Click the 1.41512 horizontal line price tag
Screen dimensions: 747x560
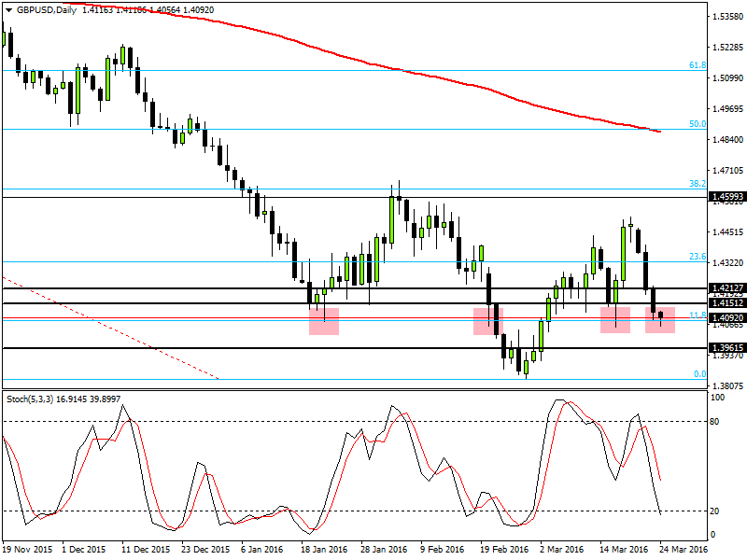727,303
